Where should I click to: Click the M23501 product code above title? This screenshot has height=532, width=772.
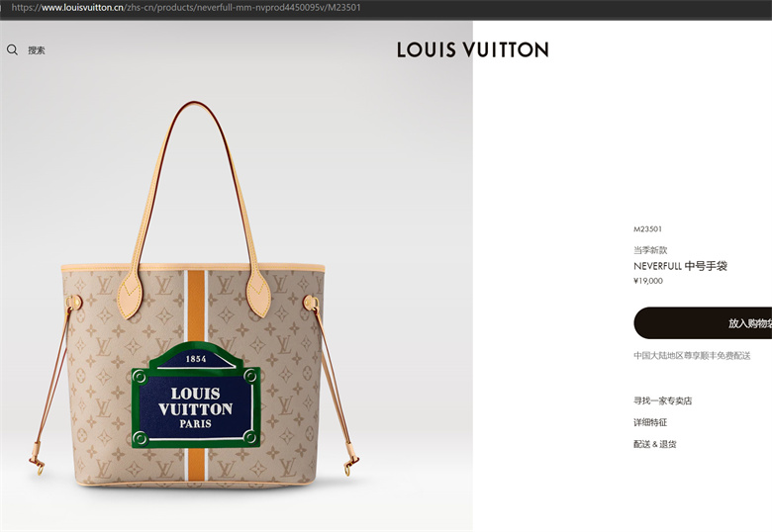(x=647, y=229)
